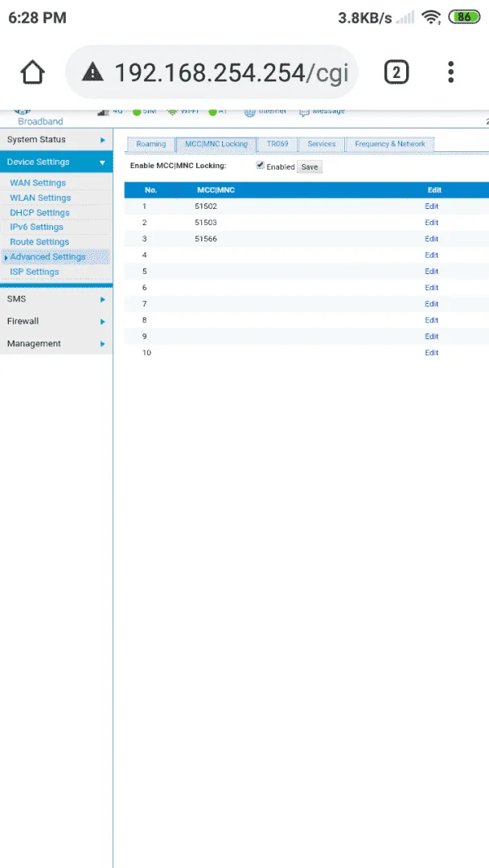
Task: Open IPv6 Settings
Action: pyautogui.click(x=36, y=227)
